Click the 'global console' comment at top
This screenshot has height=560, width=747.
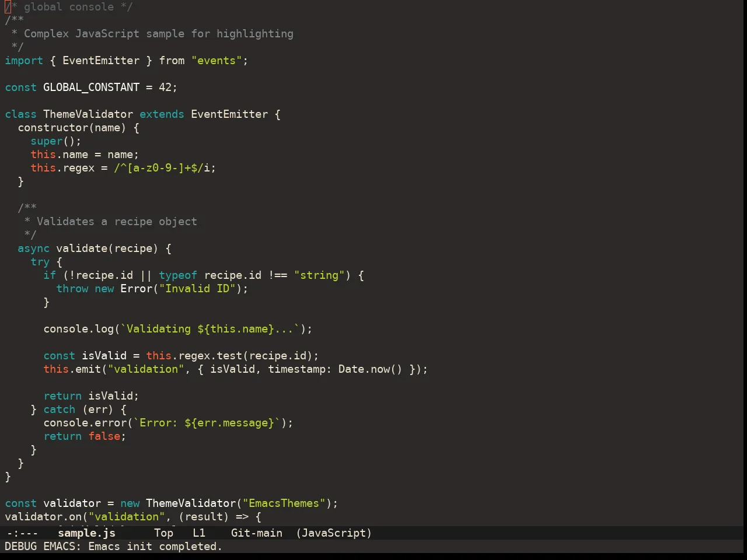pyautogui.click(x=69, y=6)
